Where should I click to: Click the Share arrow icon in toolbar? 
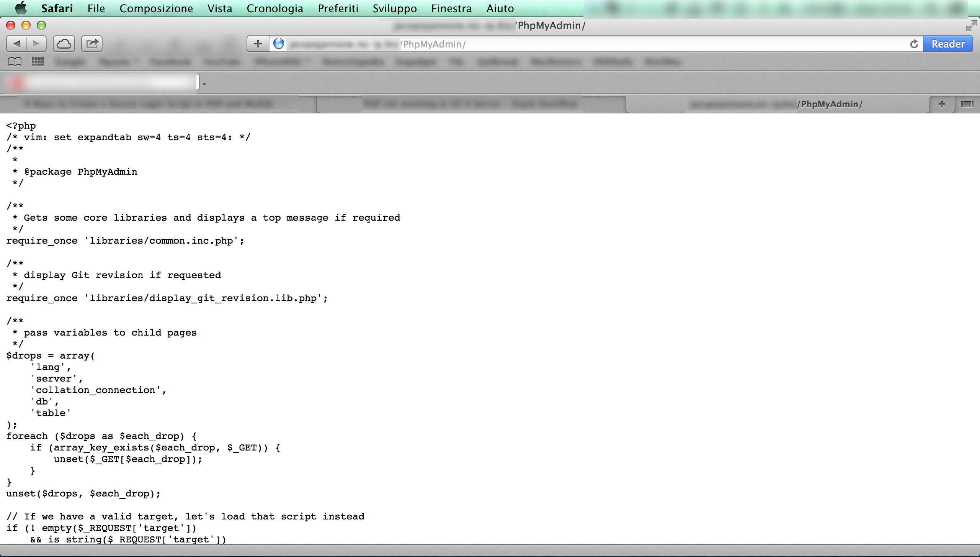[92, 44]
